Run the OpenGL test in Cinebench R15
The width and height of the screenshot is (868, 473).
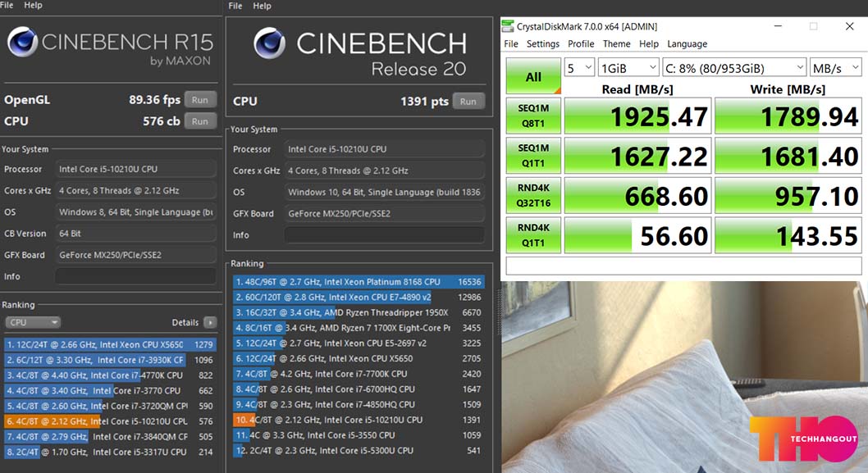click(200, 99)
